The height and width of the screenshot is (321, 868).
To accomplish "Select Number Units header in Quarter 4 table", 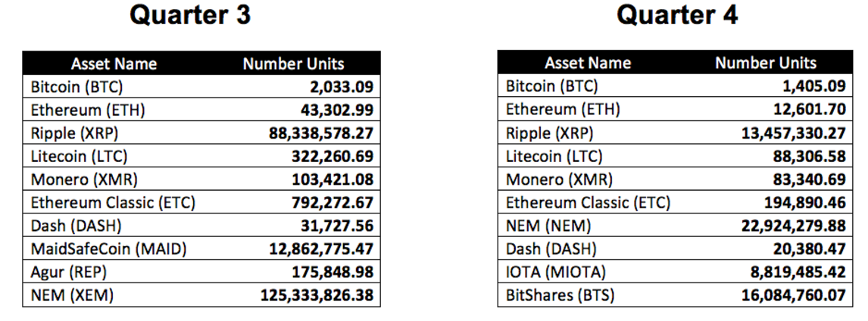I will [x=765, y=63].
